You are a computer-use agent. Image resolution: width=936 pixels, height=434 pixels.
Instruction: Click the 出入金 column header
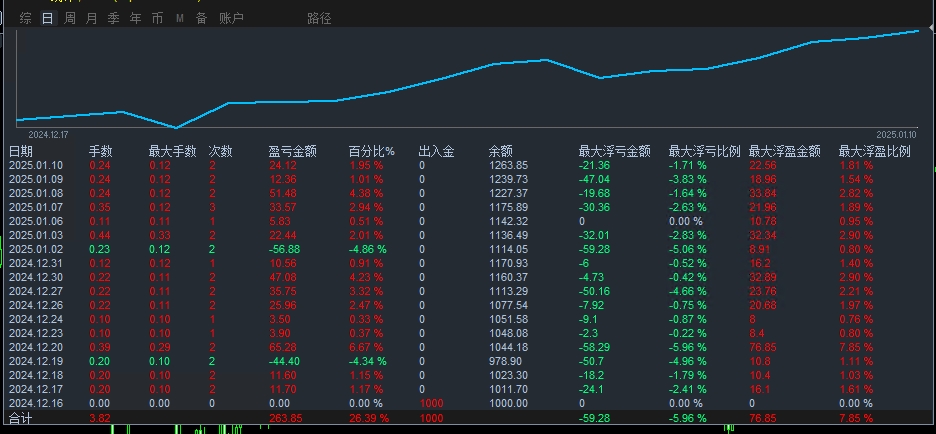click(x=436, y=152)
